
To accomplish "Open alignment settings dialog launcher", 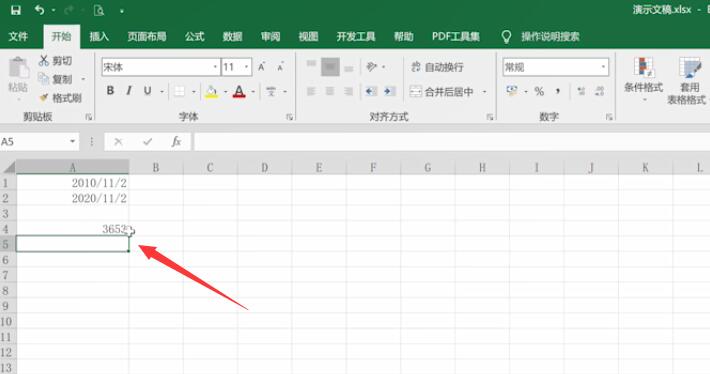I will (489, 117).
